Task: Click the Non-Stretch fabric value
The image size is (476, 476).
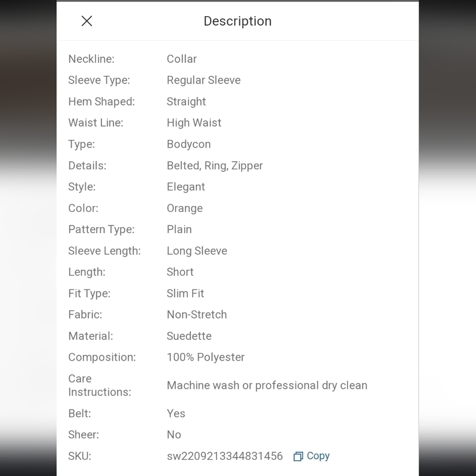Action: (x=197, y=315)
